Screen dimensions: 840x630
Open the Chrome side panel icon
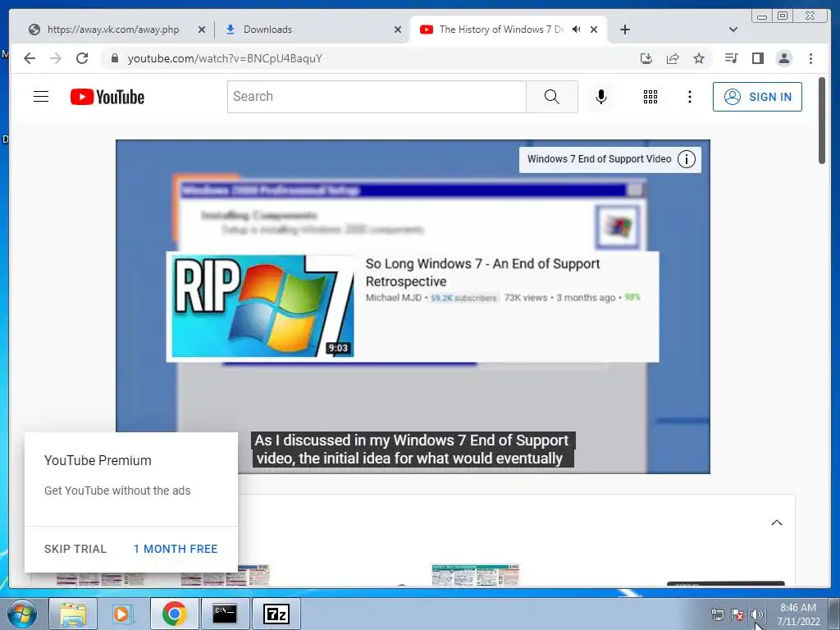(x=757, y=58)
